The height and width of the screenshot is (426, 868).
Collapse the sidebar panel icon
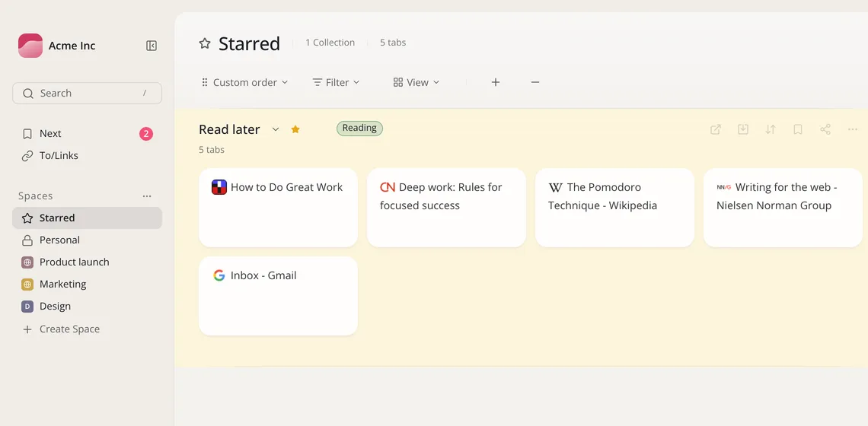pyautogui.click(x=151, y=46)
